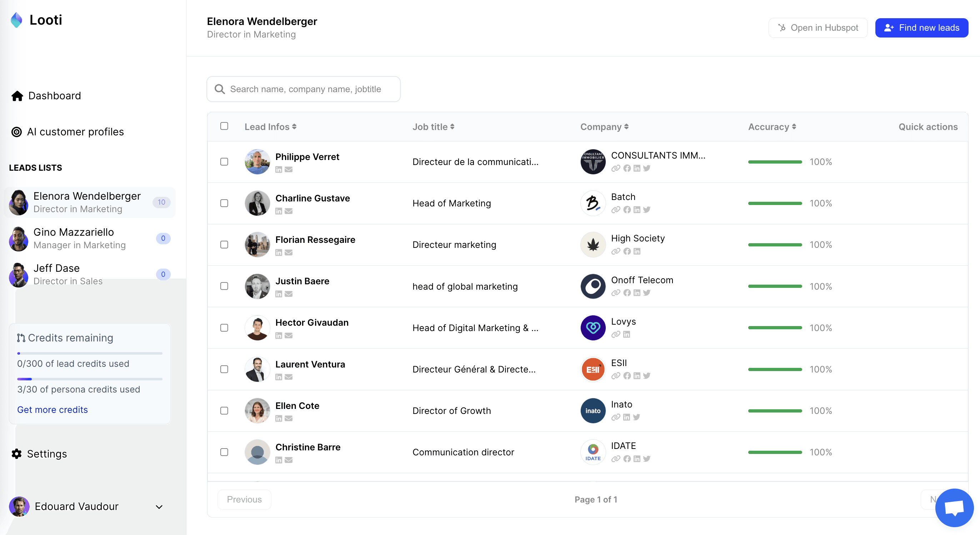This screenshot has width=980, height=535.
Task: Sort the table by Job title
Action: [x=433, y=127]
